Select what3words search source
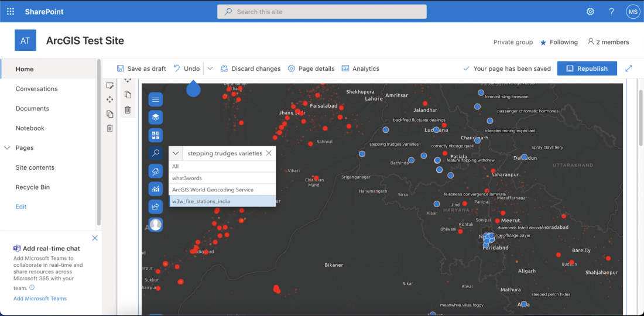This screenshot has height=316, width=644. (222, 178)
